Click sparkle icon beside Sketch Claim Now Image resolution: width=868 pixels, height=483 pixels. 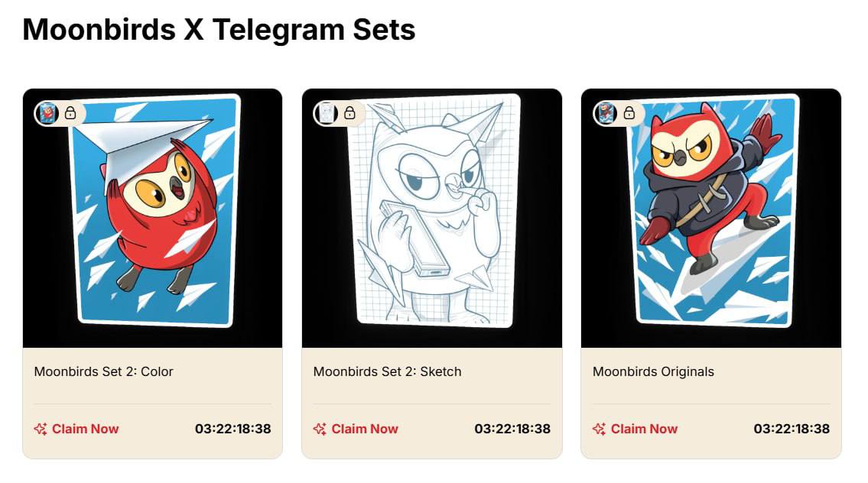point(320,429)
